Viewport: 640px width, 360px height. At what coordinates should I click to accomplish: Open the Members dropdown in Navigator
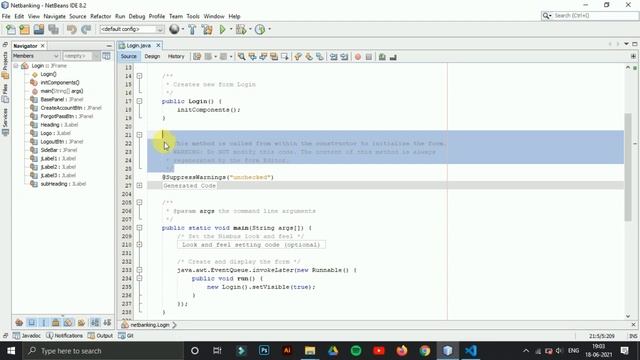[x=36, y=56]
